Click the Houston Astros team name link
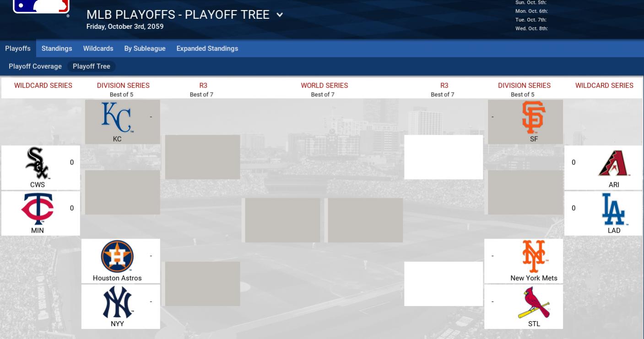The width and height of the screenshot is (644, 339). pos(117,278)
